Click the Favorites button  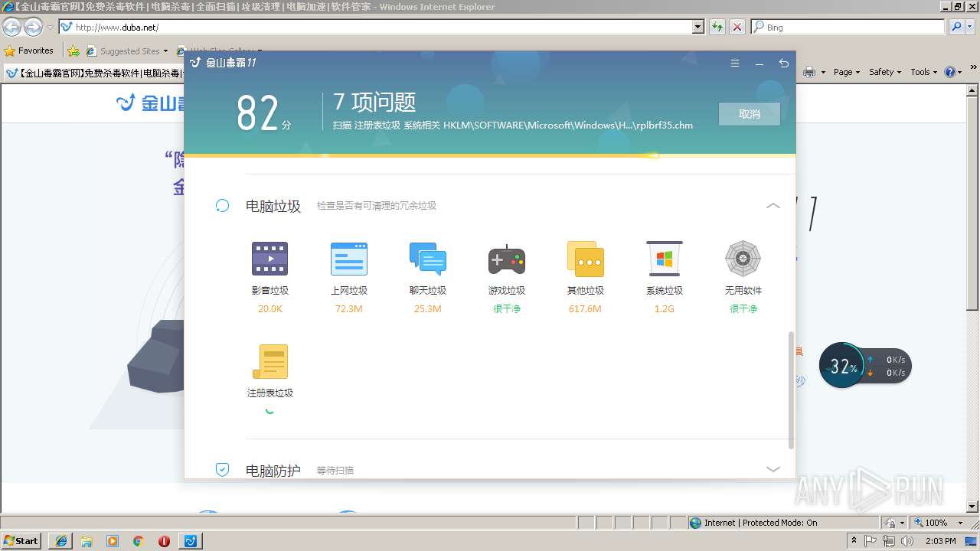29,51
